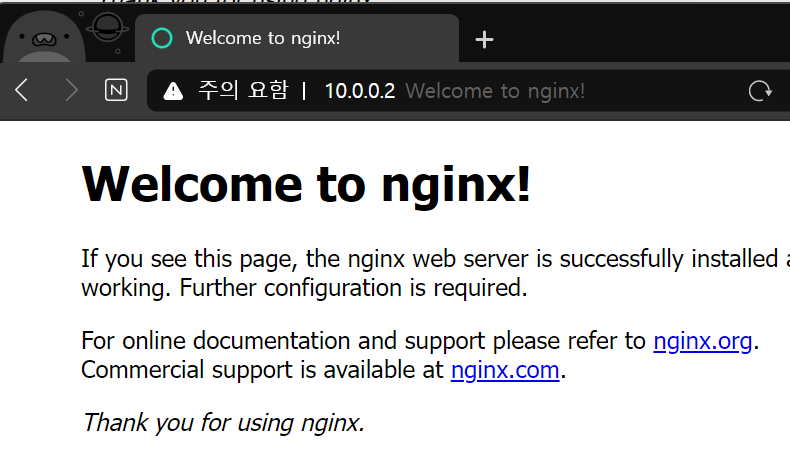Reload the page with the refresh icon
The height and width of the screenshot is (464, 790).
(760, 91)
